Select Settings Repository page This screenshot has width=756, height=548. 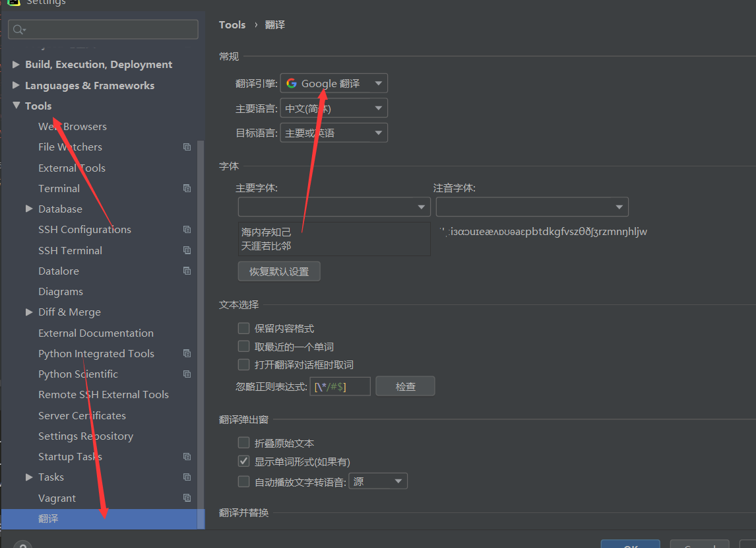[x=85, y=436]
